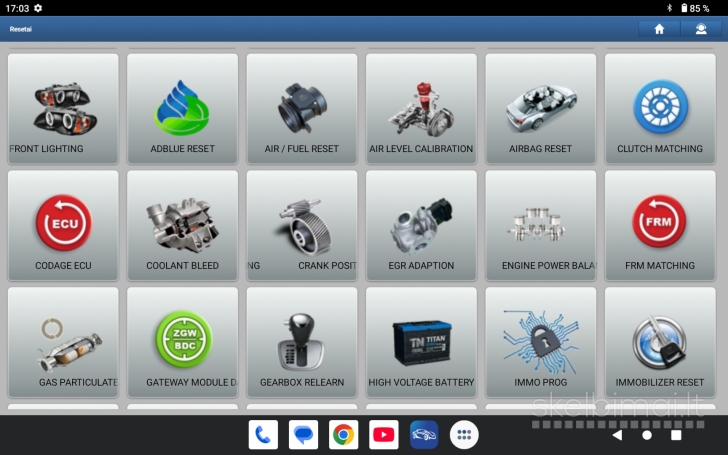Screen dimensions: 728x455
Task: Launch Air Level Calibration
Action: 421,109
